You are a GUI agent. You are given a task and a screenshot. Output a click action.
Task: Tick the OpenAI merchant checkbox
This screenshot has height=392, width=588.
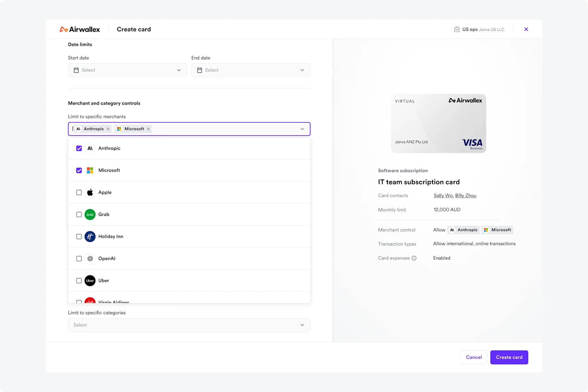[79, 259]
